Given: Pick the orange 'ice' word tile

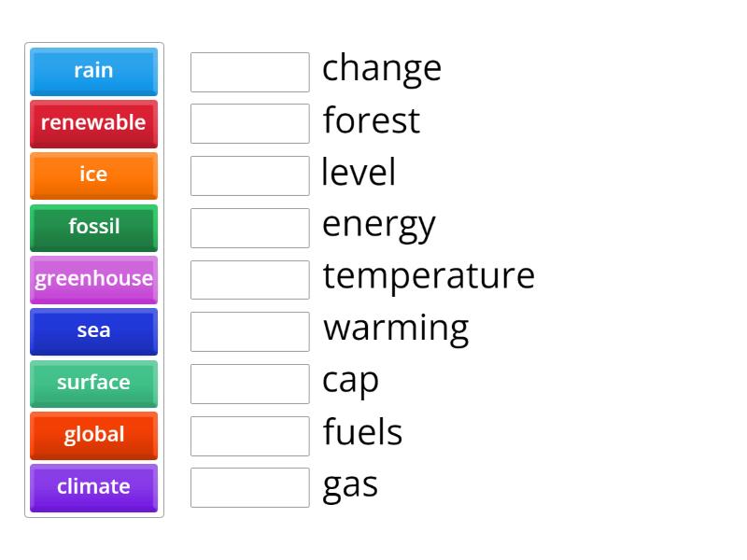Looking at the screenshot, I should coord(93,175).
